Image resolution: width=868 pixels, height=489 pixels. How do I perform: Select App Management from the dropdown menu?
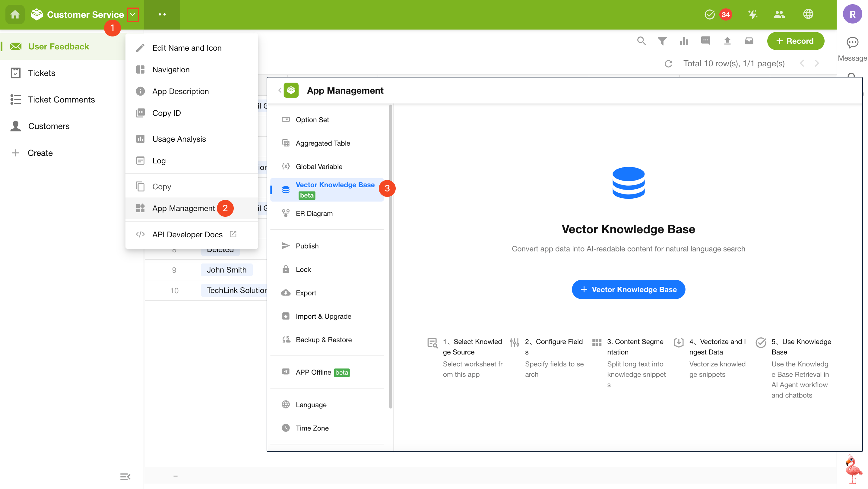pos(183,208)
